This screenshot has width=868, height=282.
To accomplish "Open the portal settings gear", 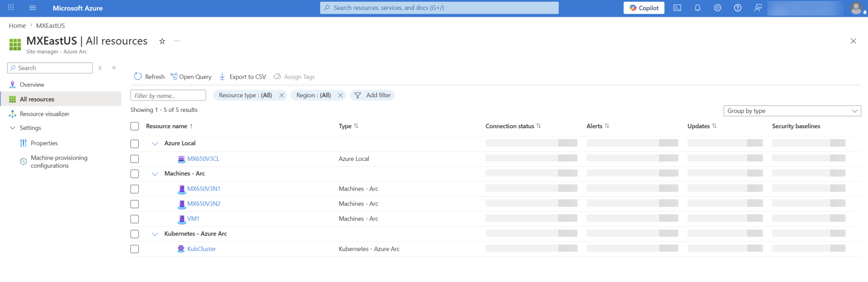I will [718, 8].
